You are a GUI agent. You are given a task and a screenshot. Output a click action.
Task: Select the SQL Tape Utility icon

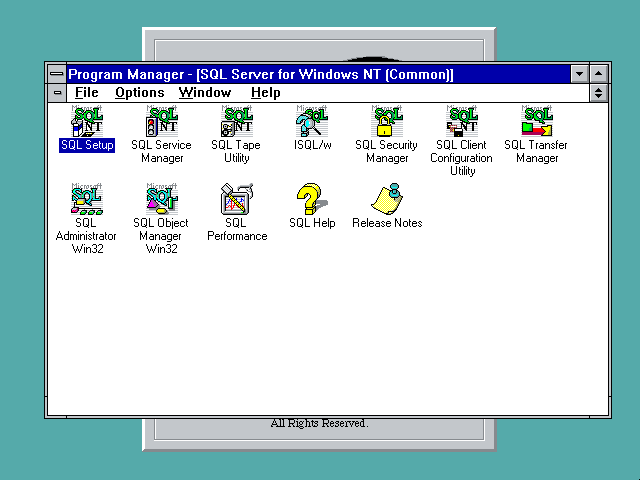click(x=237, y=121)
